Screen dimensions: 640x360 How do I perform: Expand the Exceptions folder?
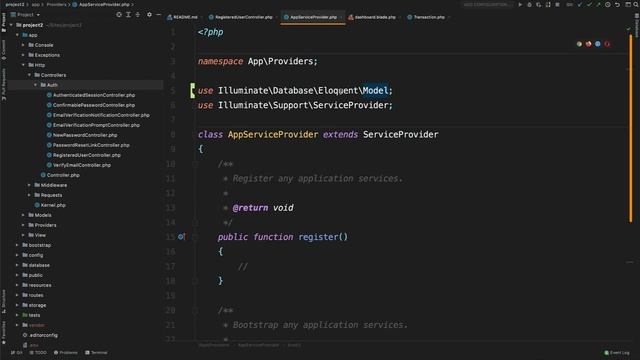tap(23, 55)
